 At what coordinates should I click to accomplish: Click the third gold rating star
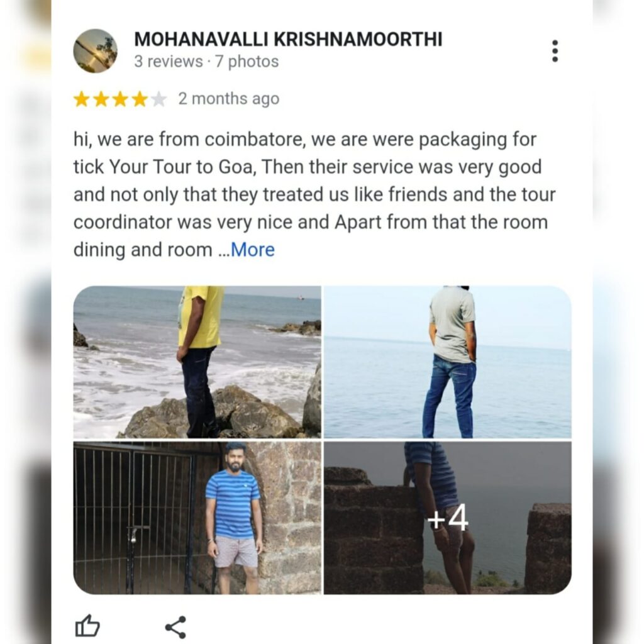tap(120, 99)
